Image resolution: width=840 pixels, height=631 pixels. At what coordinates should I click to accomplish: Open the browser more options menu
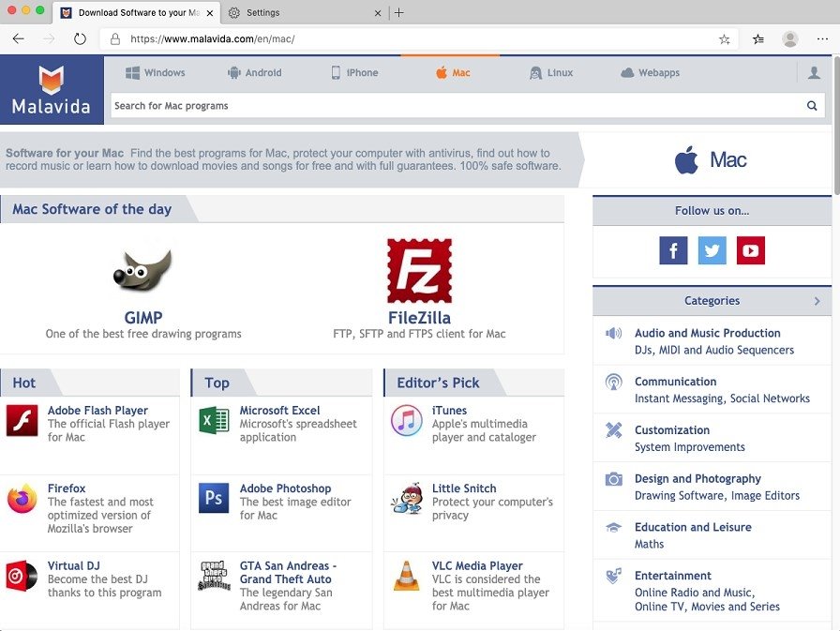pyautogui.click(x=822, y=38)
